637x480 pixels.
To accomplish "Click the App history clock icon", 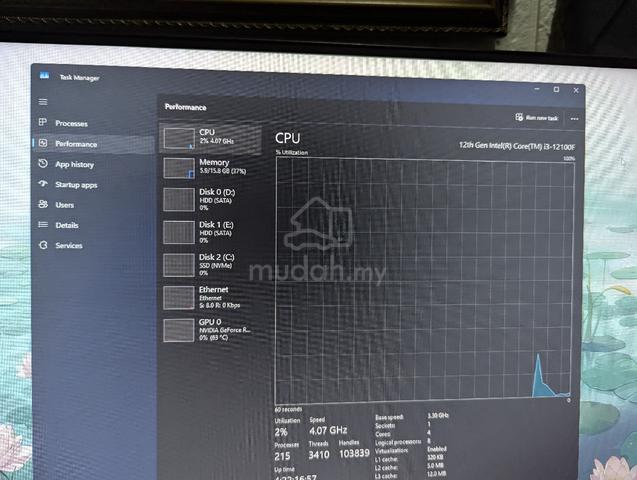I will 43,163.
